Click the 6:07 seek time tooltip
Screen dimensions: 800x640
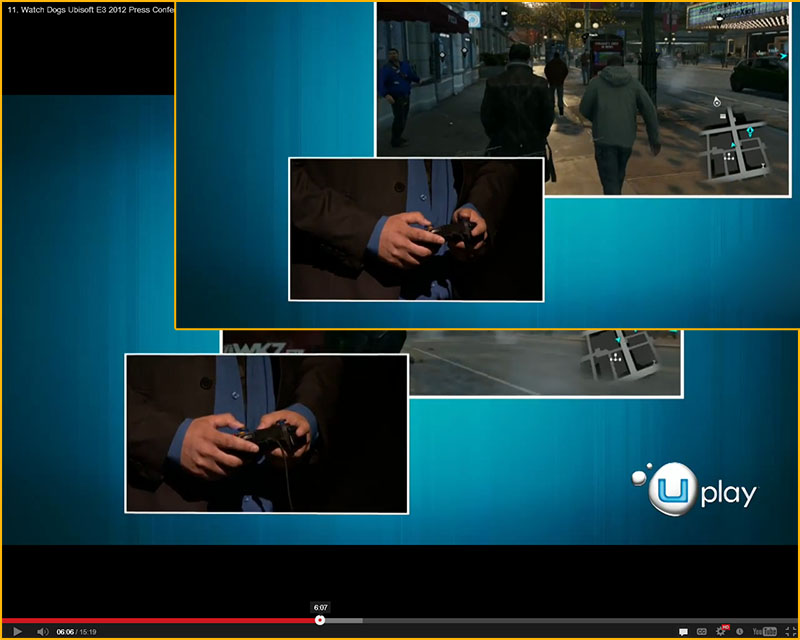coord(320,607)
